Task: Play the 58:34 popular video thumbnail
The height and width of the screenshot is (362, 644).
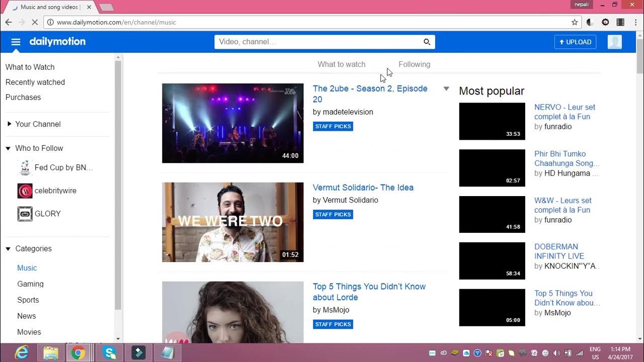Action: coord(492,261)
